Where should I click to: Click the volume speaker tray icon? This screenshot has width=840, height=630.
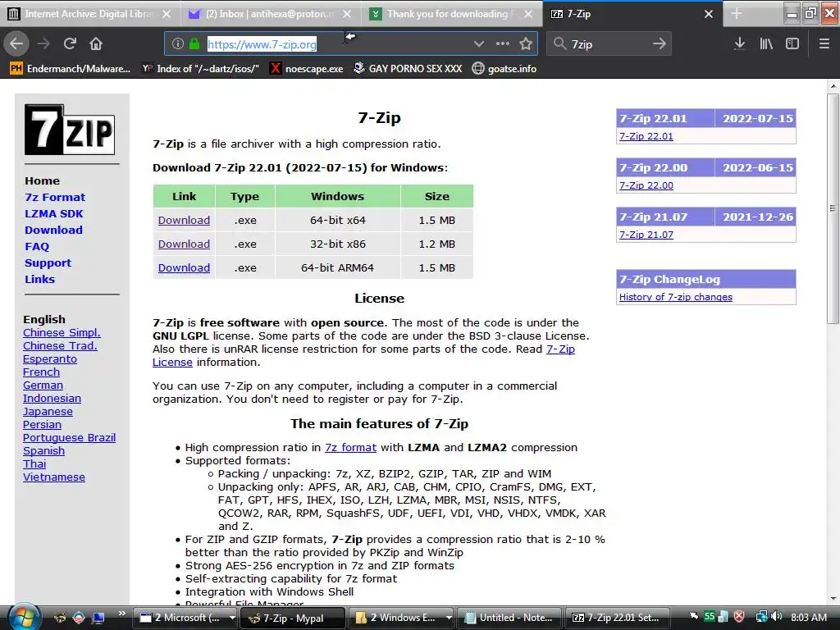point(778,617)
